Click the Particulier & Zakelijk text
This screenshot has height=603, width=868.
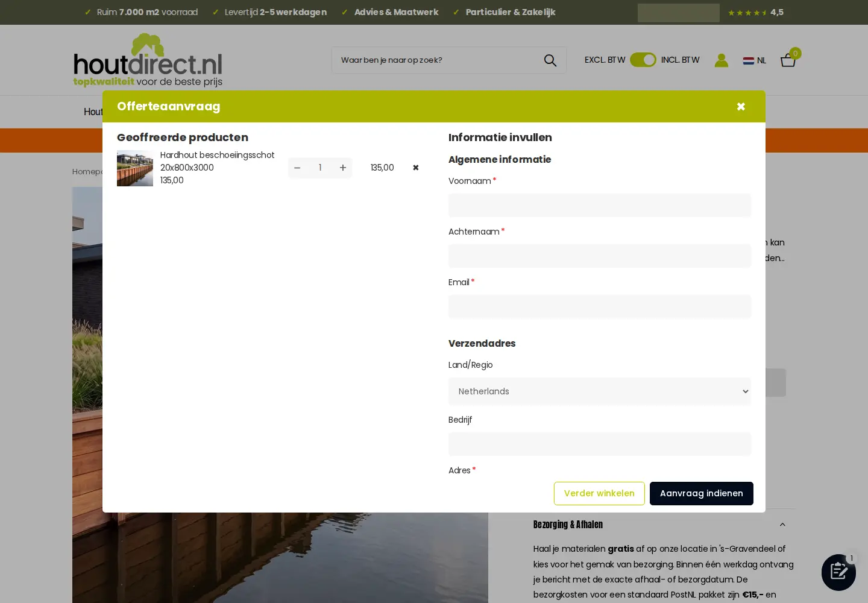[x=511, y=12]
